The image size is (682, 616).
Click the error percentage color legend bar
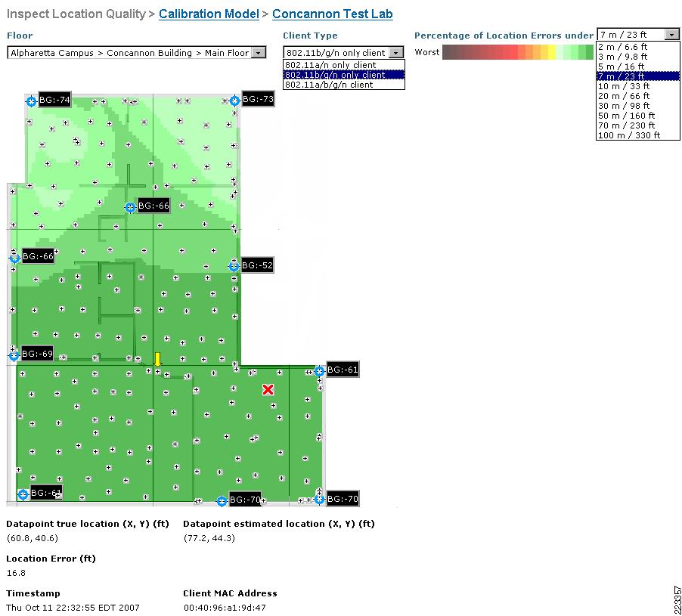tap(518, 52)
